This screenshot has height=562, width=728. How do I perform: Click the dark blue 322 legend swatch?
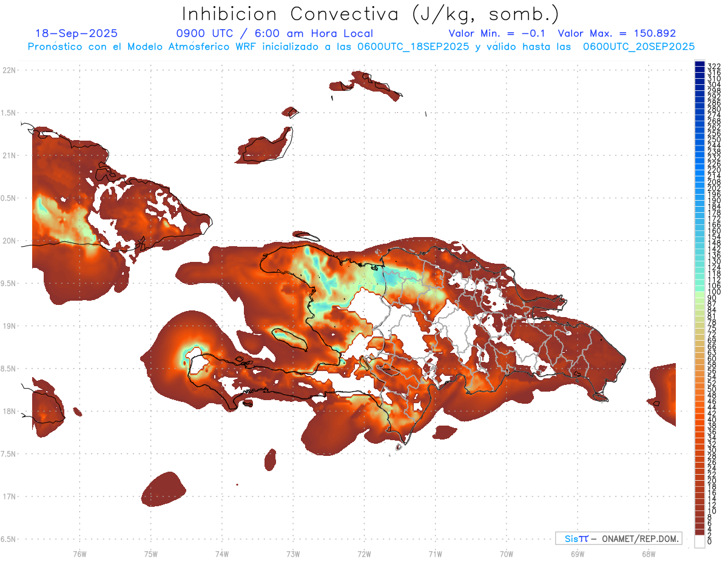coord(700,64)
